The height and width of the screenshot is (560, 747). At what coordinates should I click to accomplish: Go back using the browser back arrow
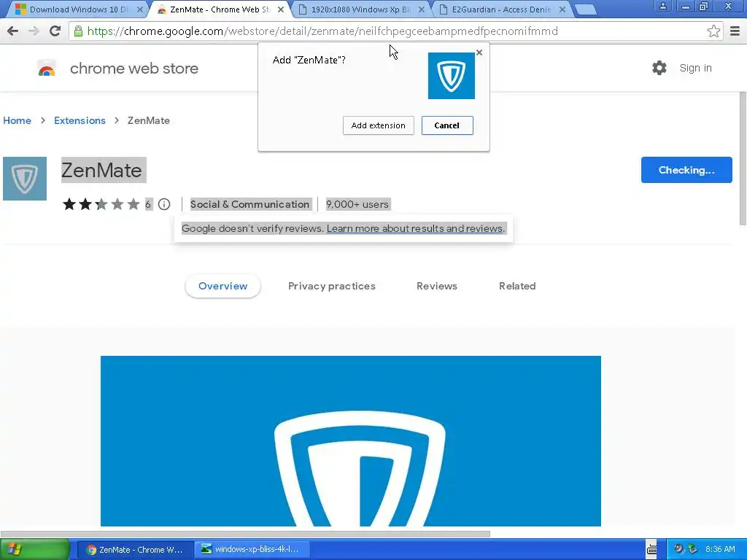[13, 31]
